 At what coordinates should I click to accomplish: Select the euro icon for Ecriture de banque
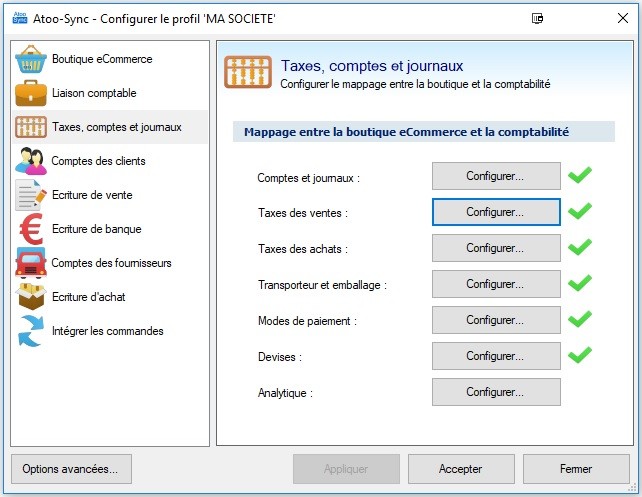(31, 229)
